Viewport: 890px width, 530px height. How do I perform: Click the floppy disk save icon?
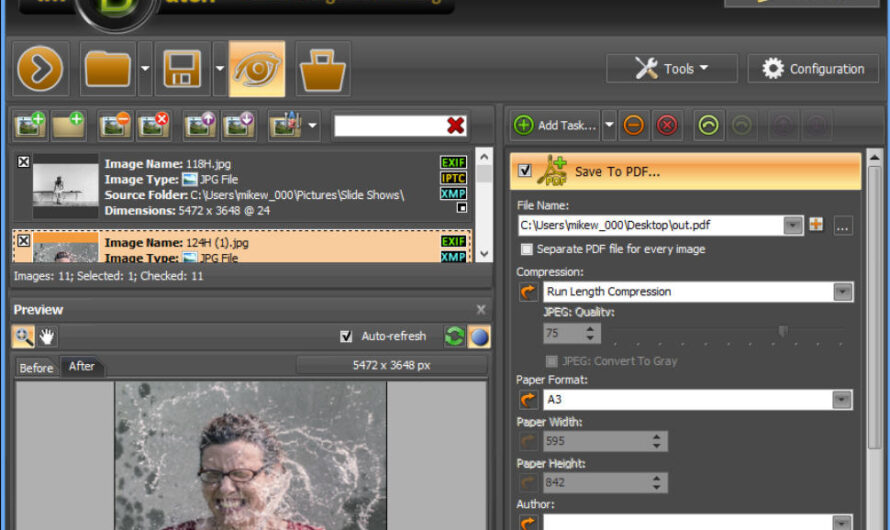pyautogui.click(x=183, y=69)
